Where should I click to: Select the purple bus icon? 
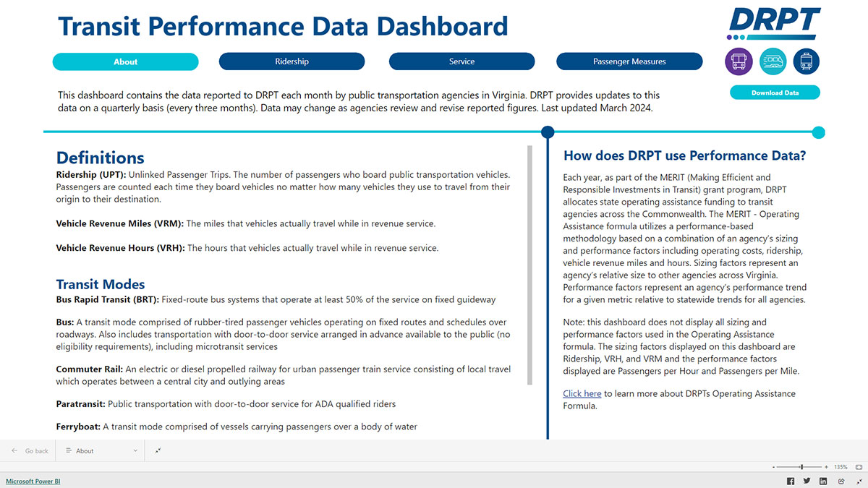739,61
